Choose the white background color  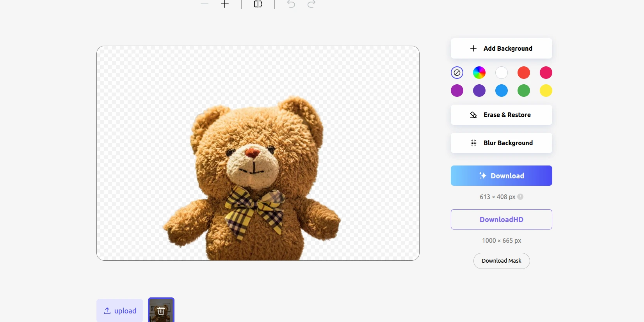tap(502, 73)
